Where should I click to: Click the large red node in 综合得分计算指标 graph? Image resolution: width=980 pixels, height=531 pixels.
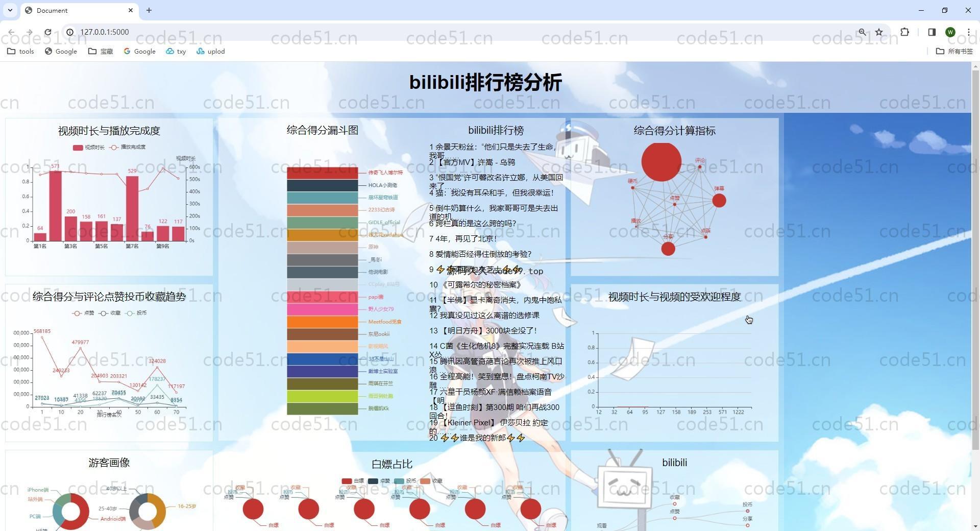coord(661,161)
